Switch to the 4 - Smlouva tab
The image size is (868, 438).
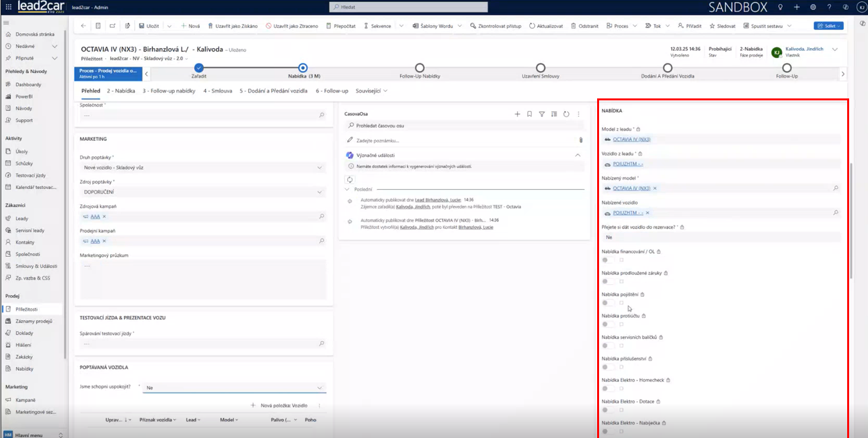click(217, 91)
